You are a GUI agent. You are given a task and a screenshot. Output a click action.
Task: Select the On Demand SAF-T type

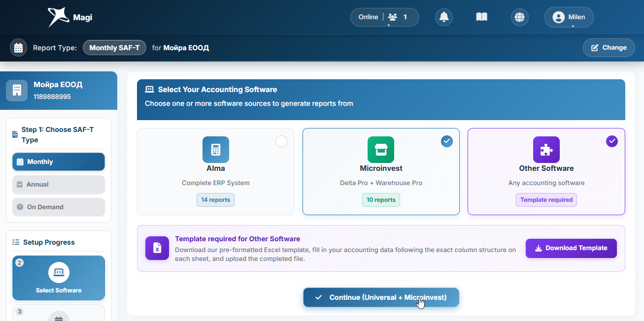(59, 207)
